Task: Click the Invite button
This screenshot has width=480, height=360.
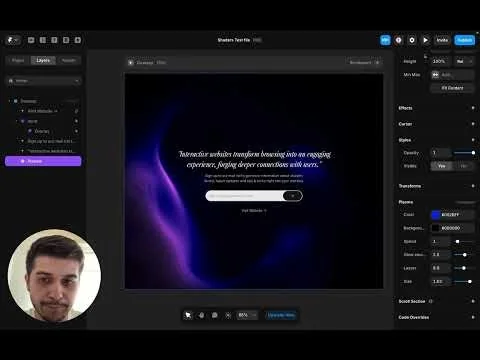Action: pyautogui.click(x=442, y=40)
